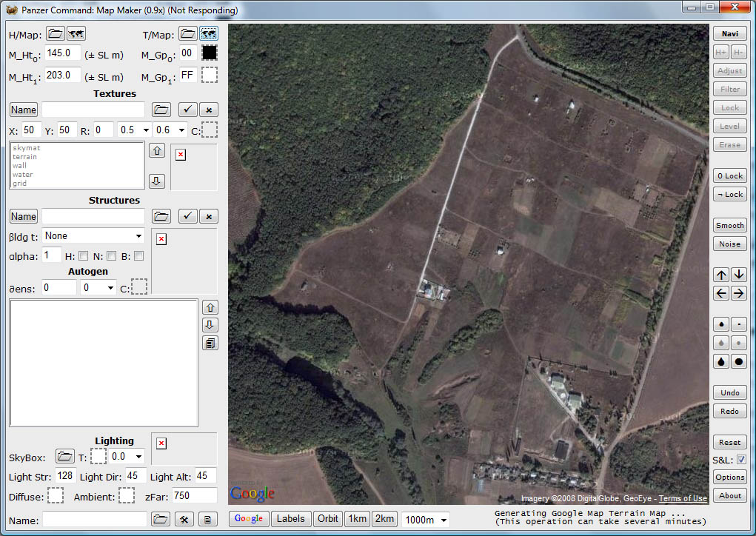Click the Navi button
This screenshot has height=536, width=756.
click(730, 34)
